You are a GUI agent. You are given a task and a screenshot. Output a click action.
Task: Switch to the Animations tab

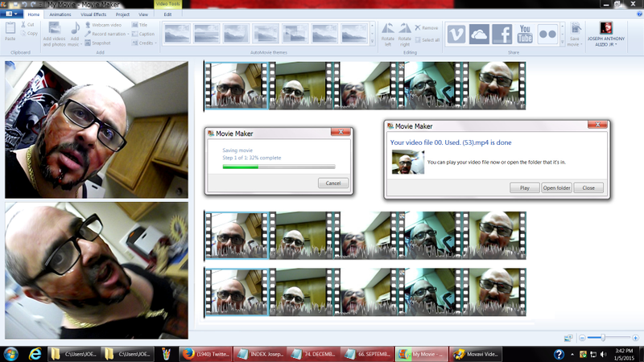pos(60,14)
